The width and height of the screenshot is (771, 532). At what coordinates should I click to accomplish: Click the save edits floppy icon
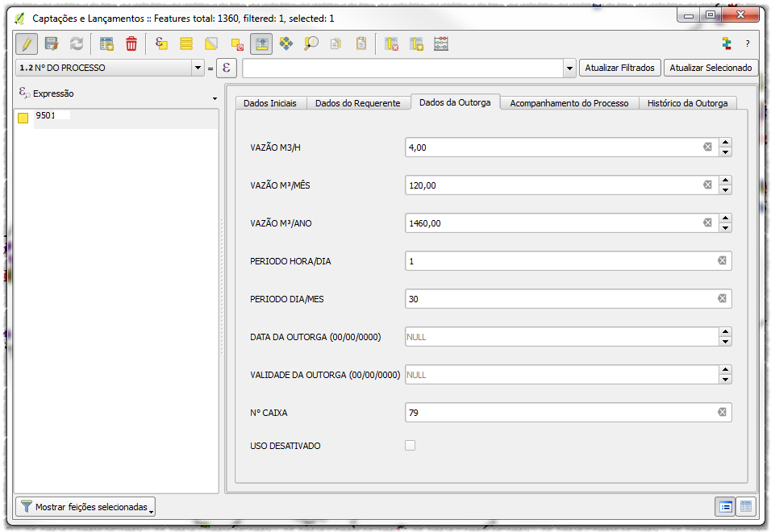(x=52, y=44)
